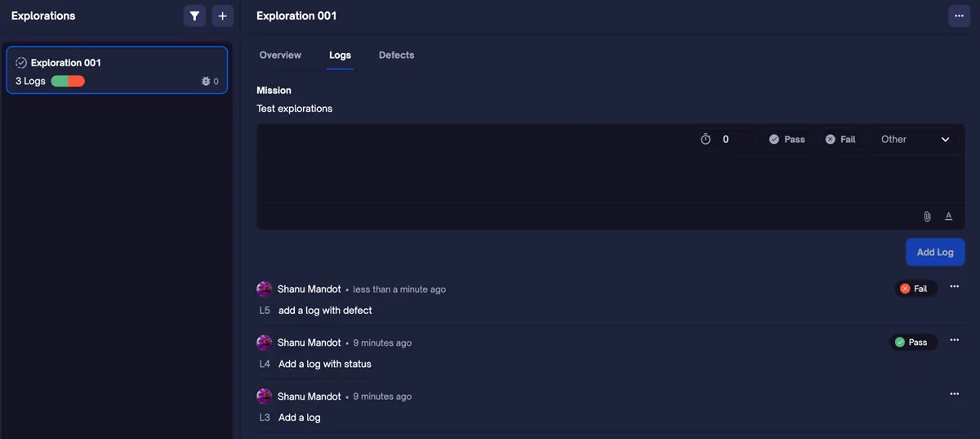Mark new log as Fail
Image resolution: width=980 pixels, height=439 pixels.
840,139
